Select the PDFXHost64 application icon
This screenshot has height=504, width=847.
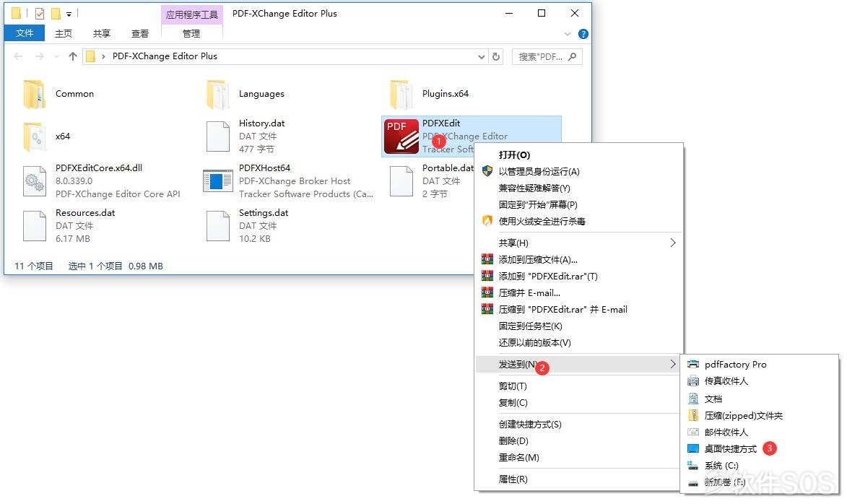(217, 181)
